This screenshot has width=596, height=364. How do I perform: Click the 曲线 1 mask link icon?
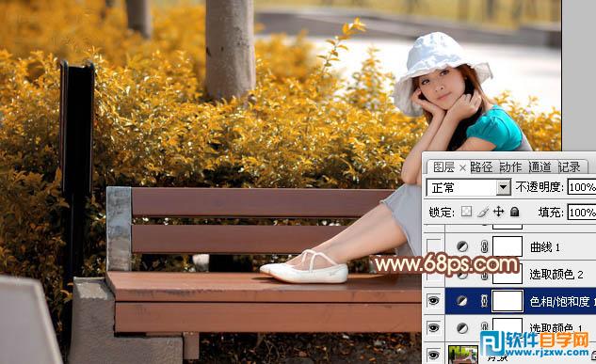point(484,246)
